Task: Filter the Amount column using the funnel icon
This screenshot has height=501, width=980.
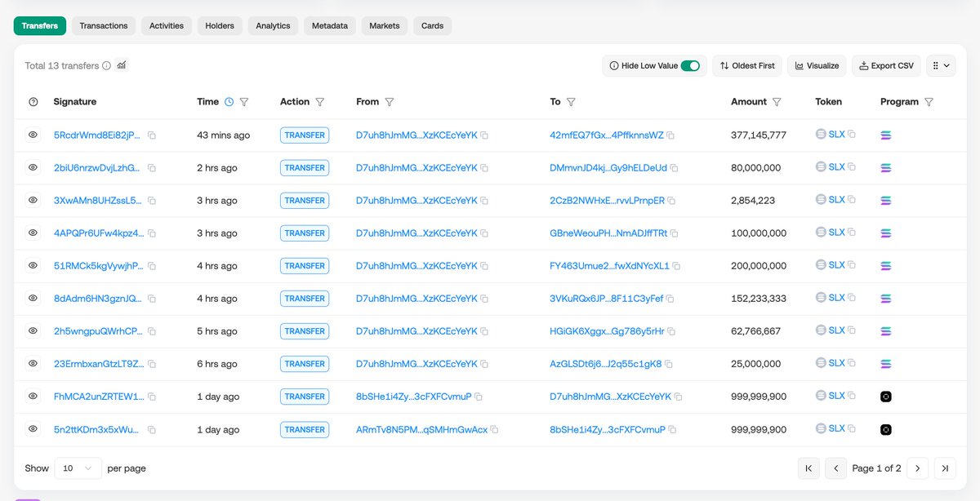Action: (777, 102)
